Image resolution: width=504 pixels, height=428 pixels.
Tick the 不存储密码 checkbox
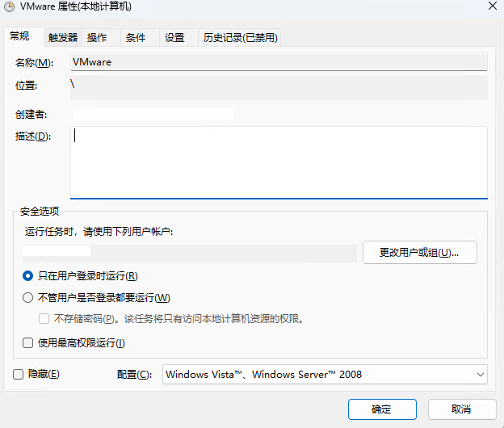pos(45,318)
